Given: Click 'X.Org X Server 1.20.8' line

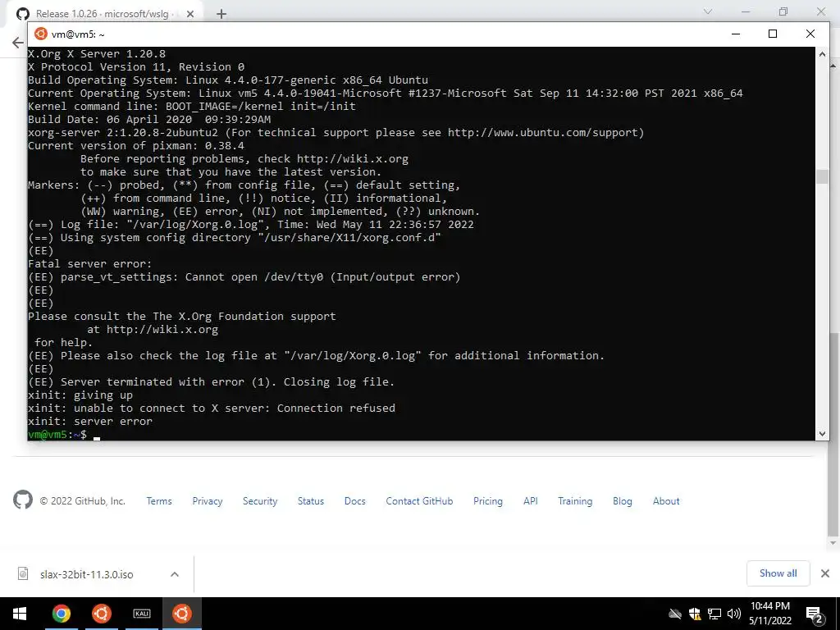Looking at the screenshot, I should click(97, 54).
